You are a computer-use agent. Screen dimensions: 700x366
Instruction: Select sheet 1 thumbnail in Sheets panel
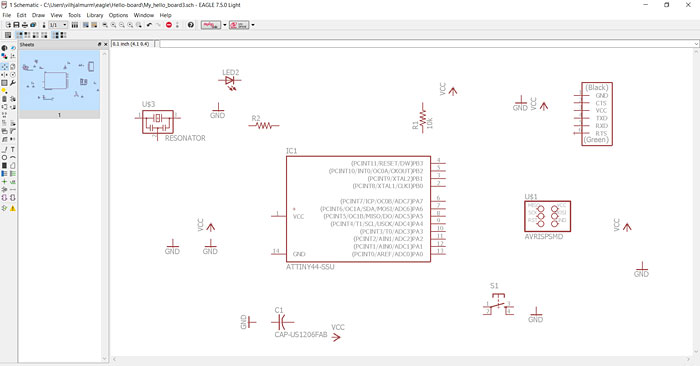pyautogui.click(x=59, y=84)
